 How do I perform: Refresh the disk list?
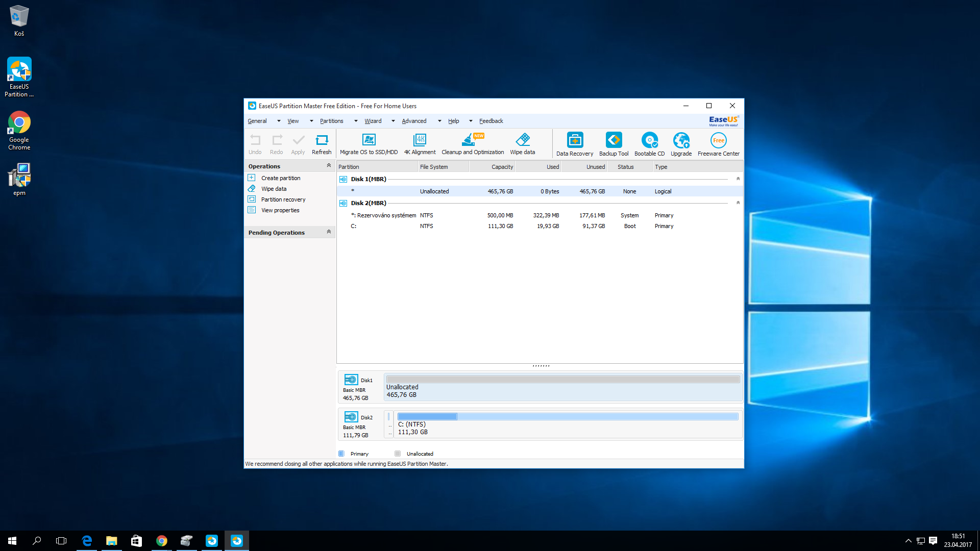click(322, 144)
